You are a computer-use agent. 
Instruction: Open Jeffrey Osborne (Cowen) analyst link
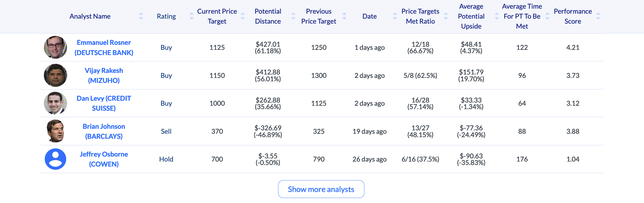(104, 159)
